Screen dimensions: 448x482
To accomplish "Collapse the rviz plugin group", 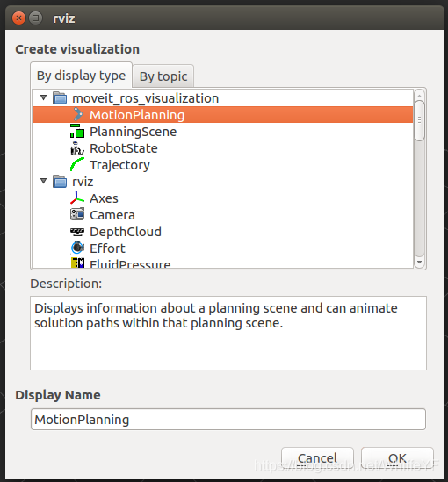I will click(x=44, y=182).
